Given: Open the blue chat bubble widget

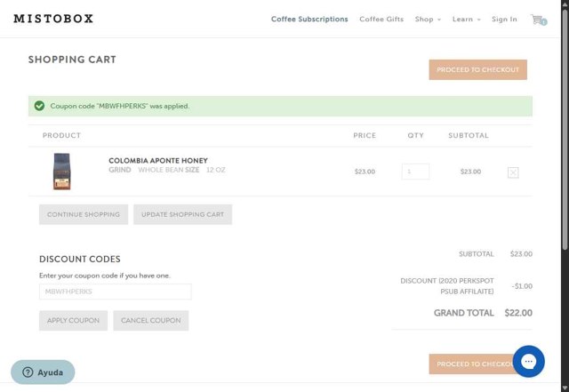Looking at the screenshot, I should coord(528,361).
